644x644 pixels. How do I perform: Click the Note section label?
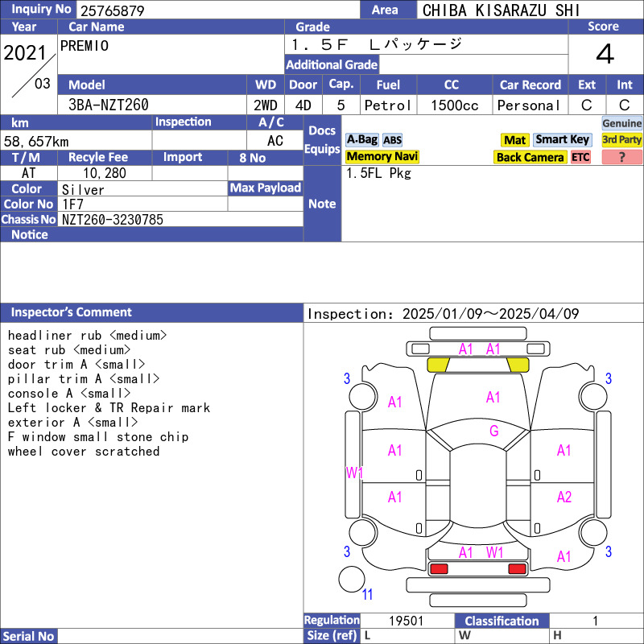(322, 204)
